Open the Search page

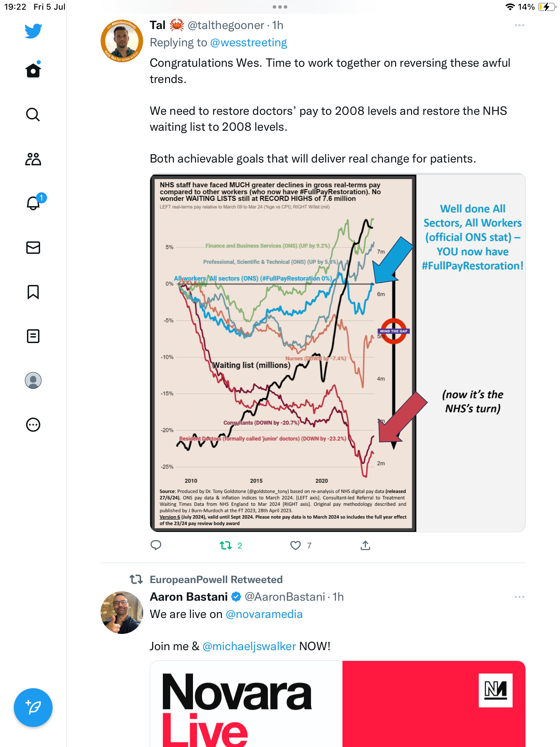[33, 114]
